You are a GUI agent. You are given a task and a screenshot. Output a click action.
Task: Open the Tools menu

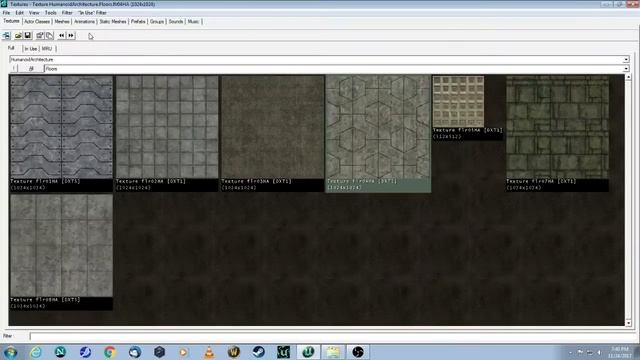tap(51, 13)
